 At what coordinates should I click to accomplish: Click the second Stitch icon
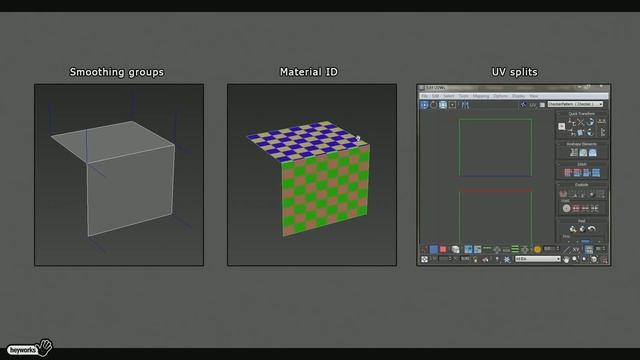click(578, 173)
